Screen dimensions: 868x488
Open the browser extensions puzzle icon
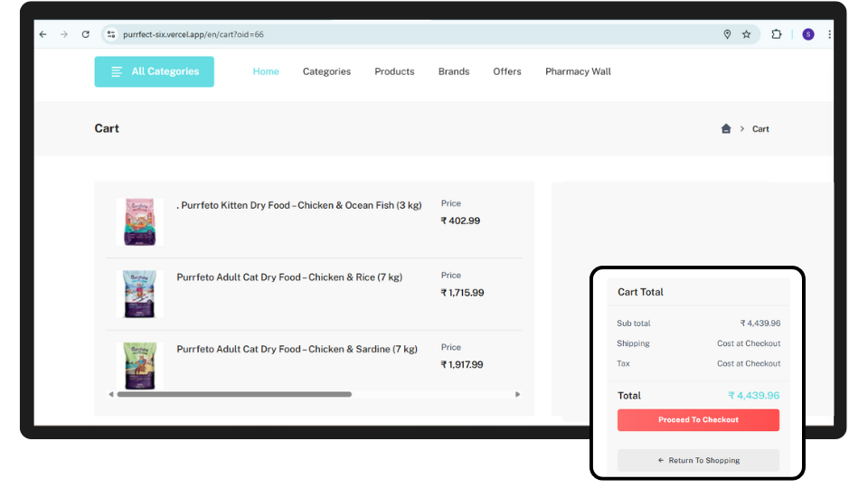point(777,34)
